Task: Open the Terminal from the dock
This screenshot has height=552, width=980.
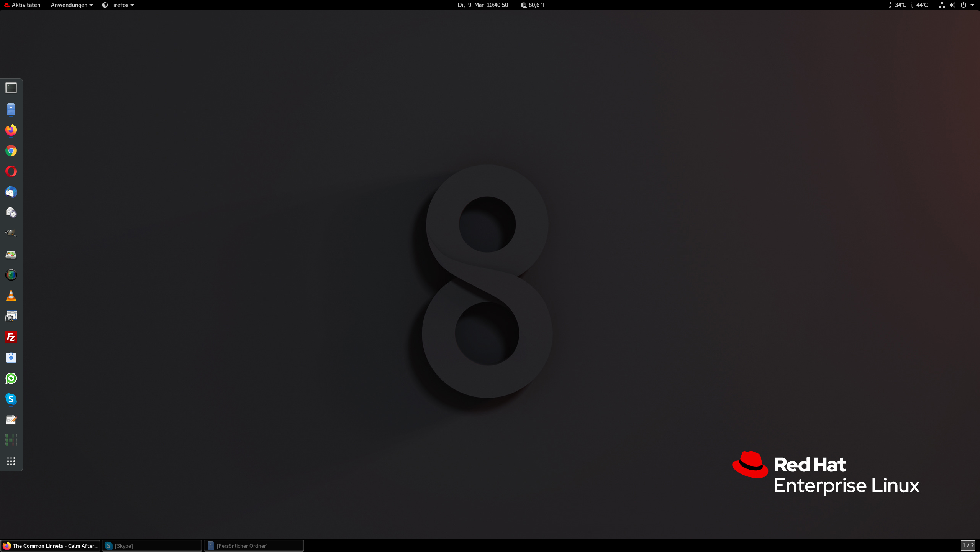Action: [x=11, y=88]
